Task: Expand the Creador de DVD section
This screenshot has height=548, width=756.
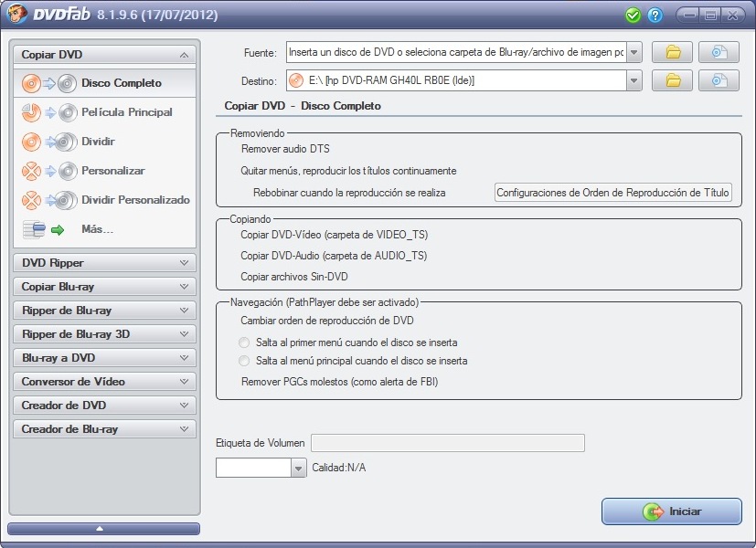Action: coord(104,406)
